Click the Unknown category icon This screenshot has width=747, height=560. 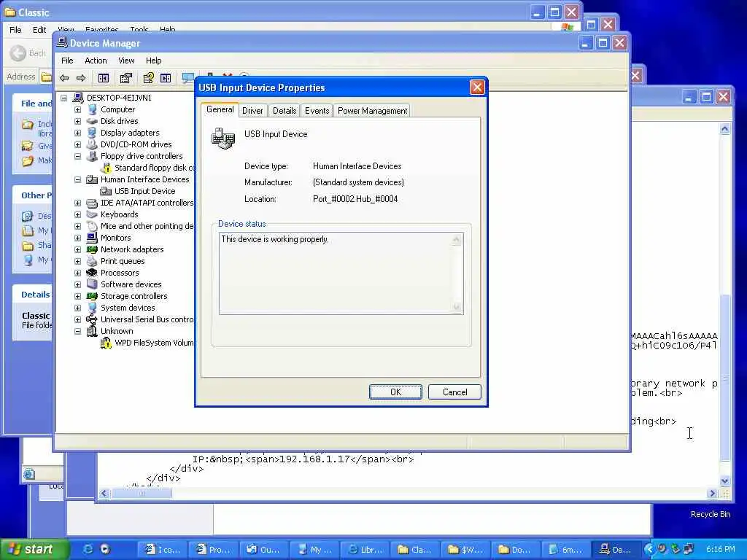[x=92, y=331]
